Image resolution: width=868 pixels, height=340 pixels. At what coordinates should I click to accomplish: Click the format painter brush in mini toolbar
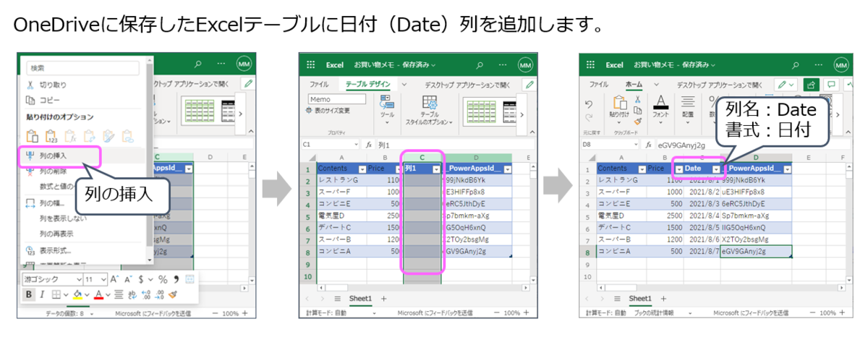click(172, 294)
